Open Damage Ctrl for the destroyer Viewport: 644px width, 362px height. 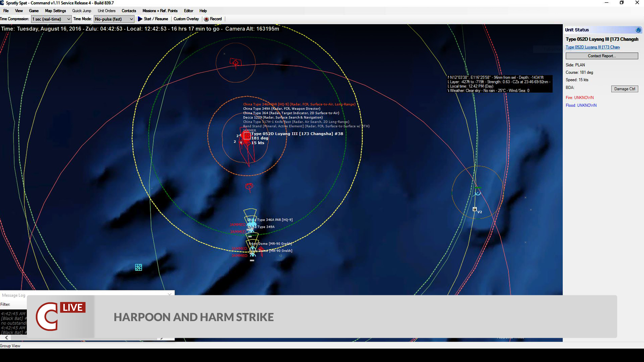pos(624,89)
